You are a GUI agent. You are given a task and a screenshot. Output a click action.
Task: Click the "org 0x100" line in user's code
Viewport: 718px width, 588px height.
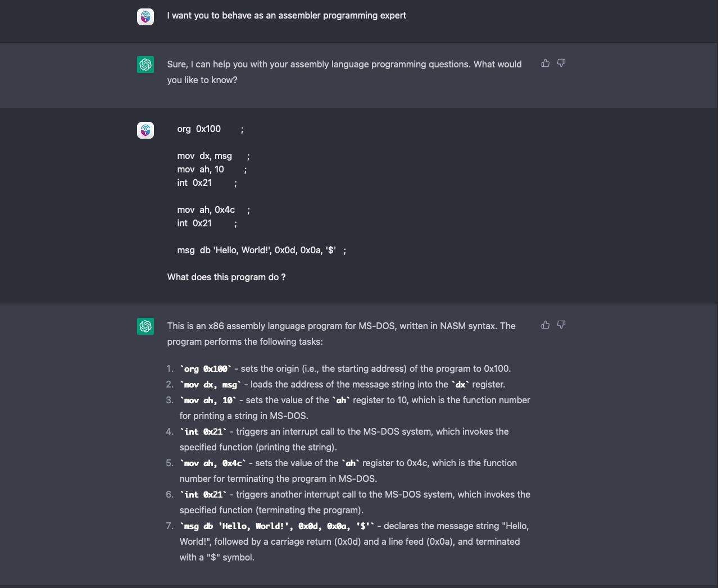click(x=199, y=129)
